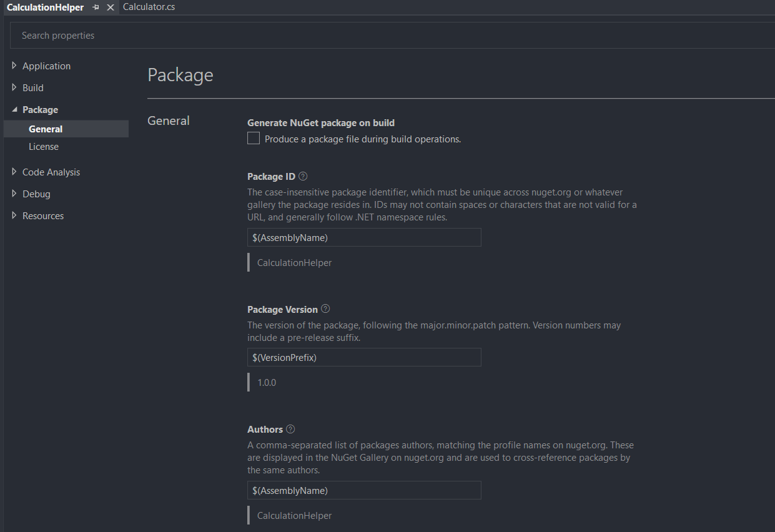Expand the Application section
The width and height of the screenshot is (775, 532).
point(14,66)
